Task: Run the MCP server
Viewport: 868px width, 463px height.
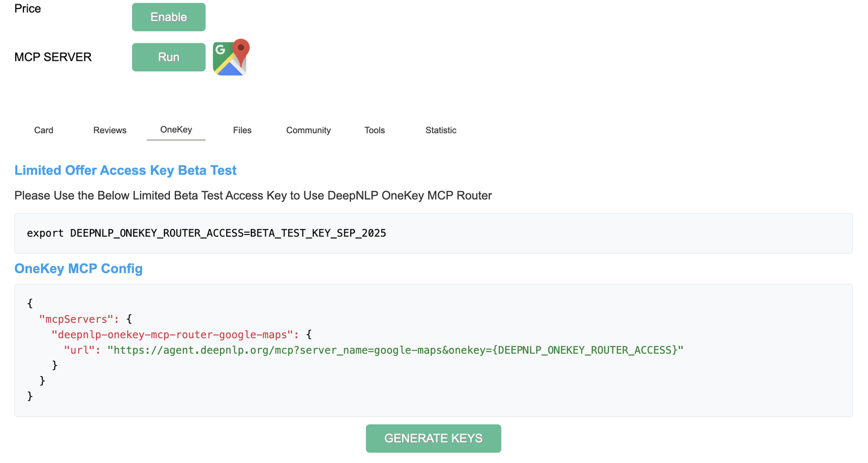Action: coord(169,57)
